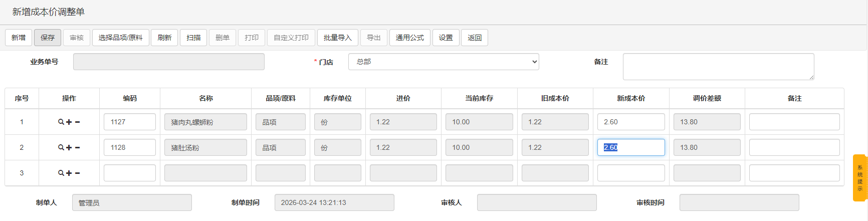Click the top 备注 remarks text area
Screen dimensions: 868x221
(718, 66)
